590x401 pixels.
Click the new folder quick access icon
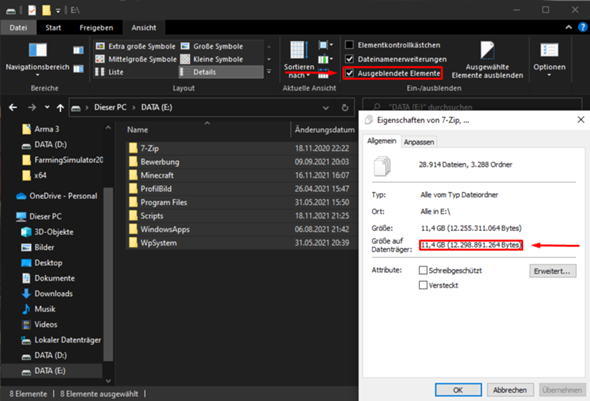pos(46,10)
